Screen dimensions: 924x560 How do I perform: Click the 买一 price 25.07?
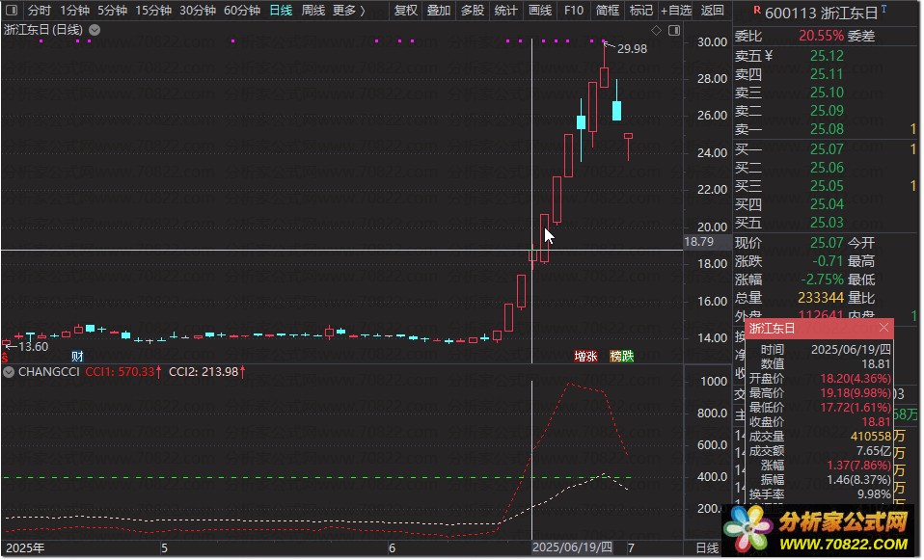(827, 149)
